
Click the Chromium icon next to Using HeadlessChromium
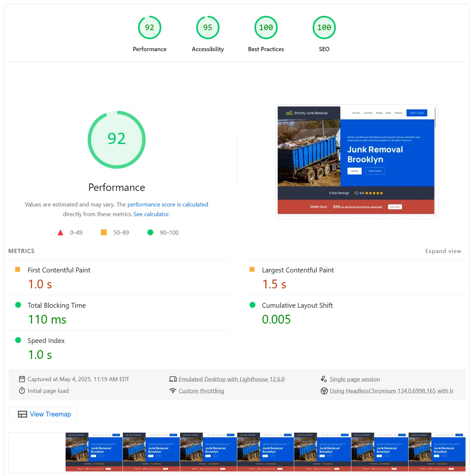pos(324,391)
